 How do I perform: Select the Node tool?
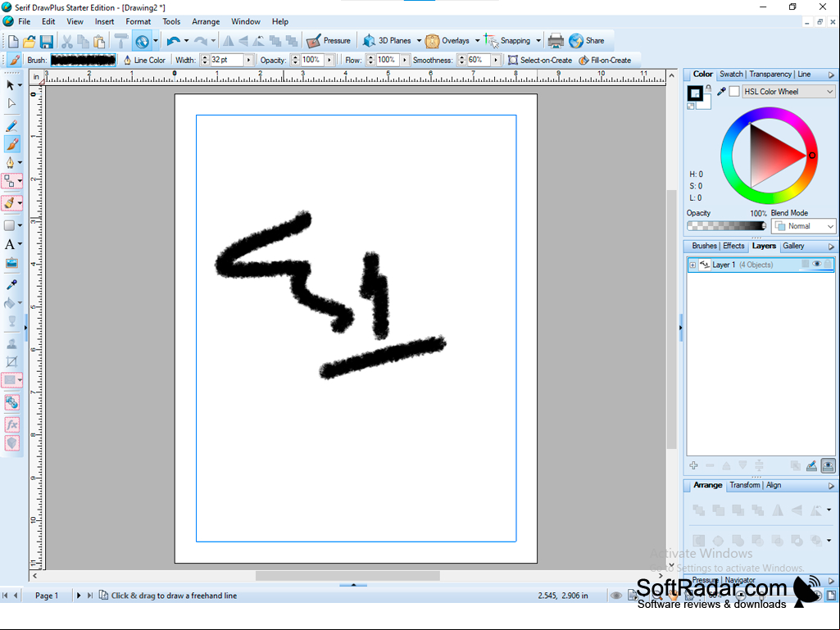(11, 103)
